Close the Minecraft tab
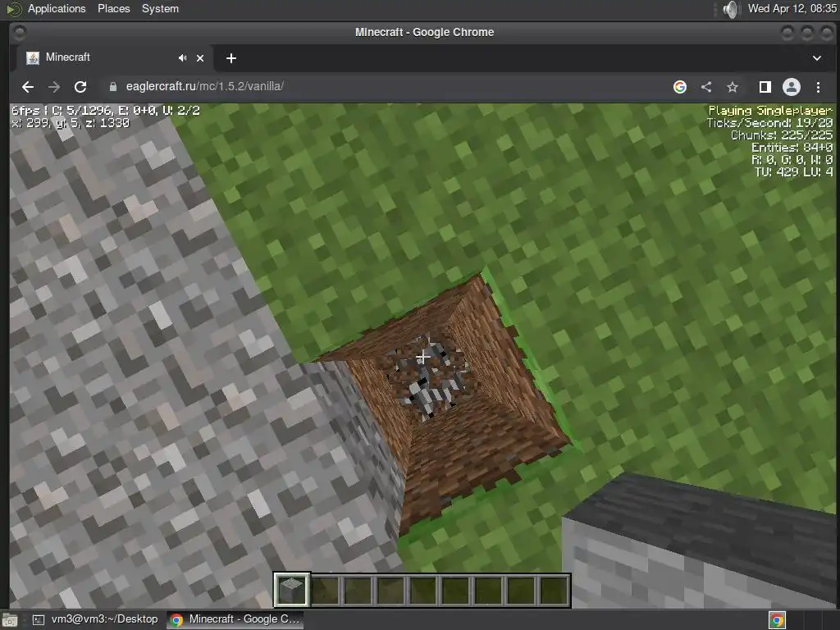The width and height of the screenshot is (840, 630). pos(200,58)
